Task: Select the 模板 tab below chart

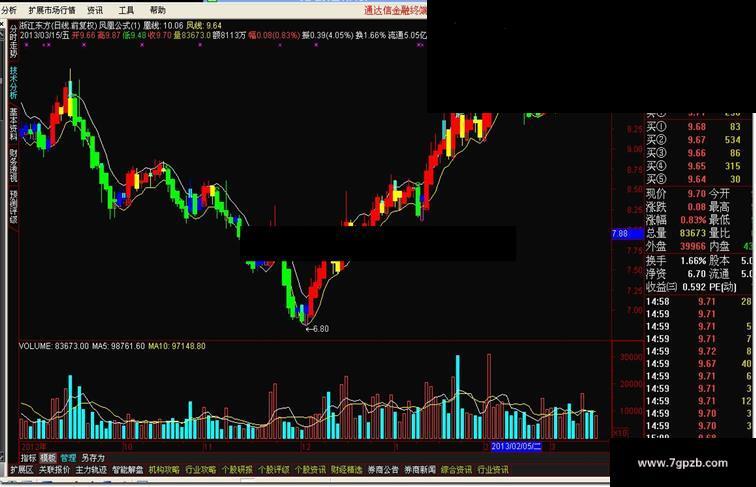Action: coord(48,458)
